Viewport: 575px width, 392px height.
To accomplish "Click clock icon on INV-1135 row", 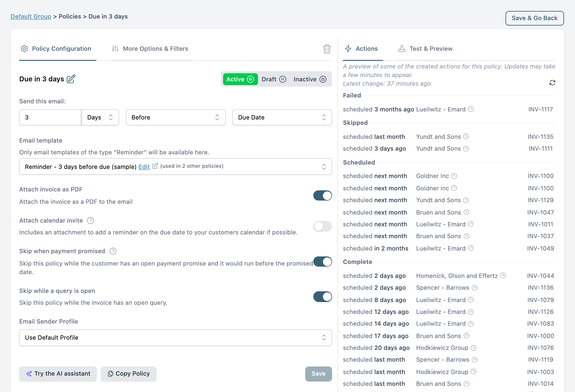I will [x=466, y=136].
